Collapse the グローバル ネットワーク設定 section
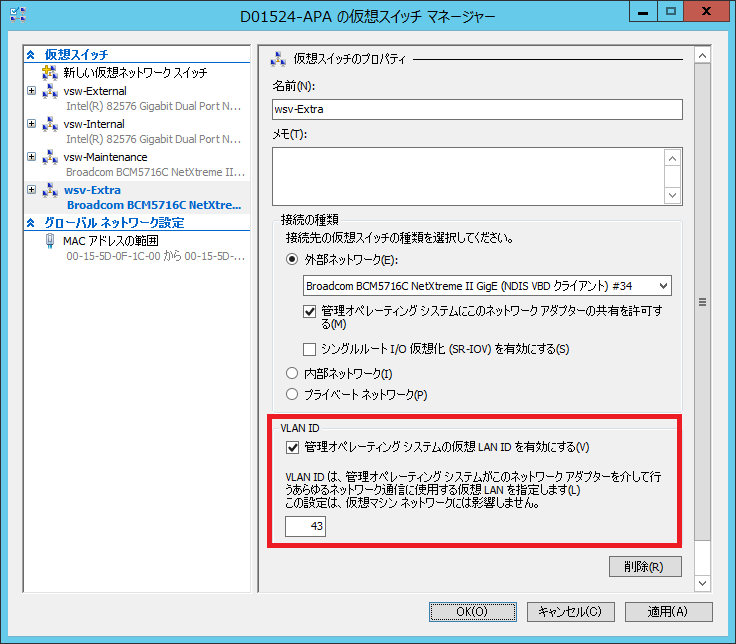736x644 pixels. [x=31, y=222]
